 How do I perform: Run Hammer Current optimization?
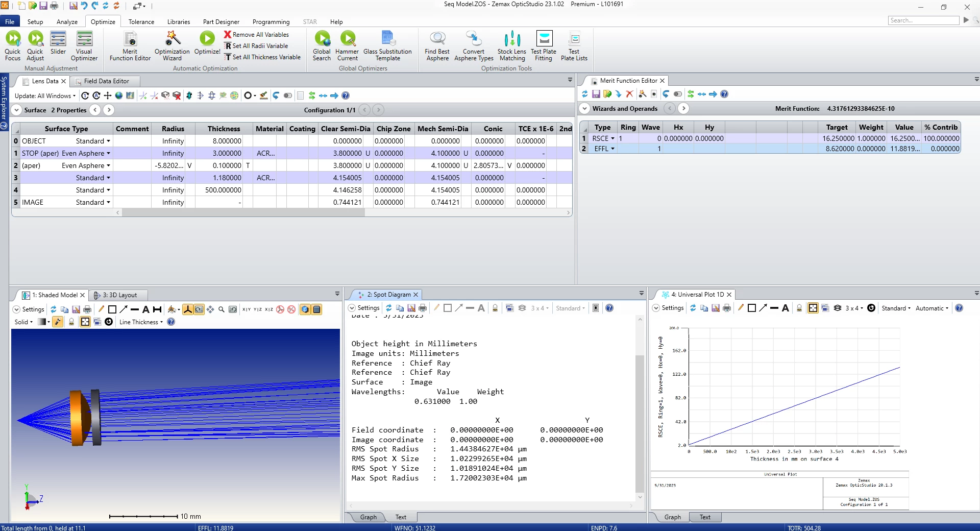(347, 46)
